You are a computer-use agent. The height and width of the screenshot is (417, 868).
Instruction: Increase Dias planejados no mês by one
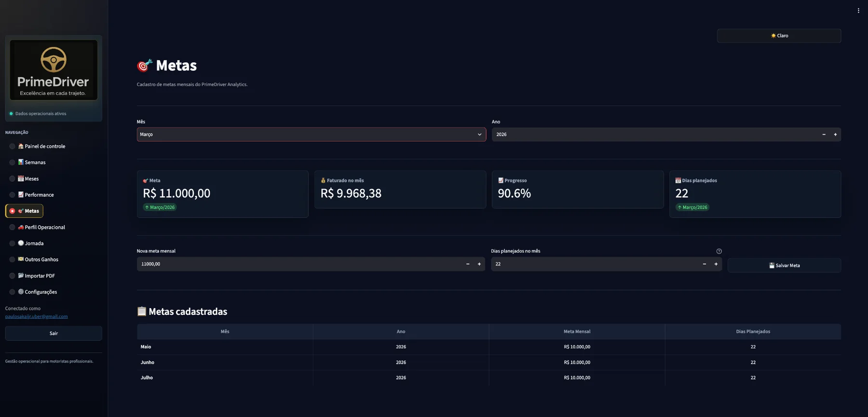tap(716, 264)
